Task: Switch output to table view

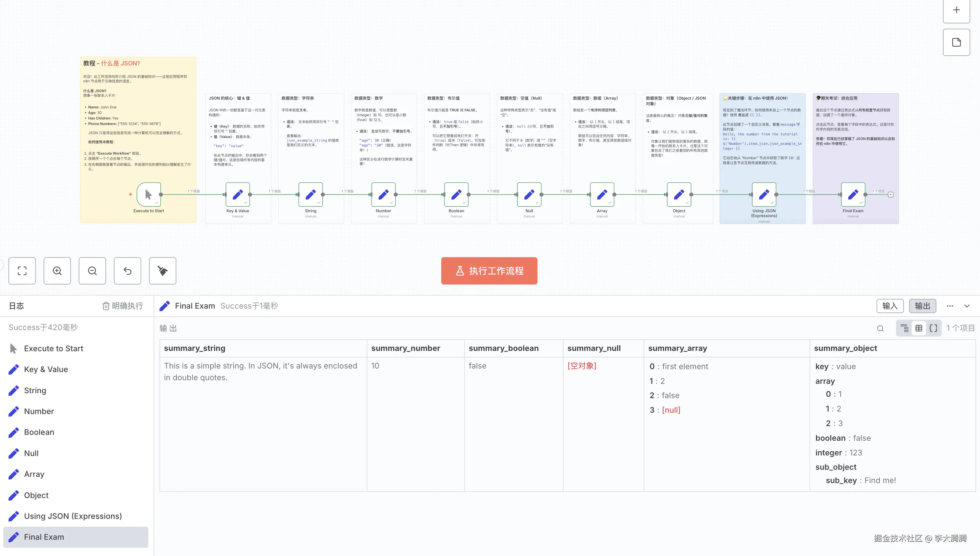Action: (919, 328)
